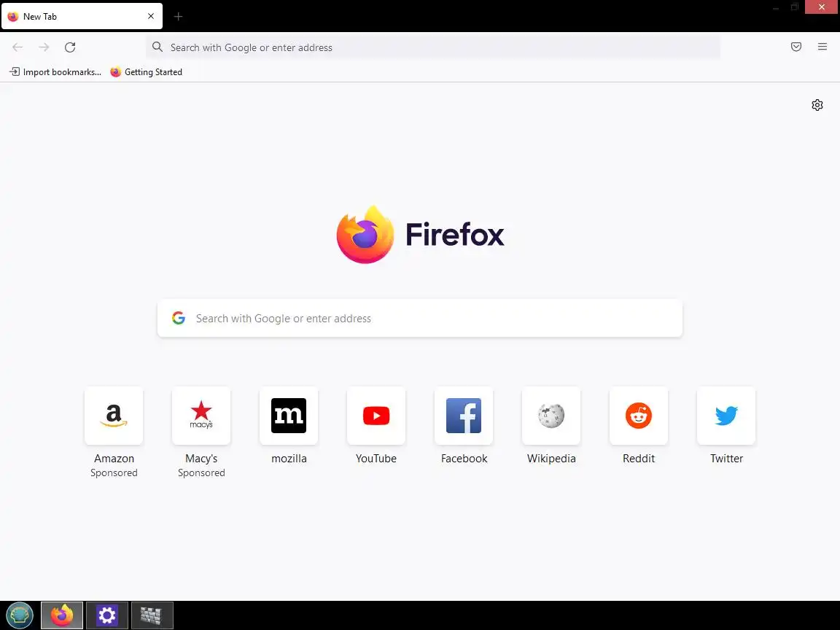Minimize the Firefox window
This screenshot has width=840, height=630.
tap(775, 7)
